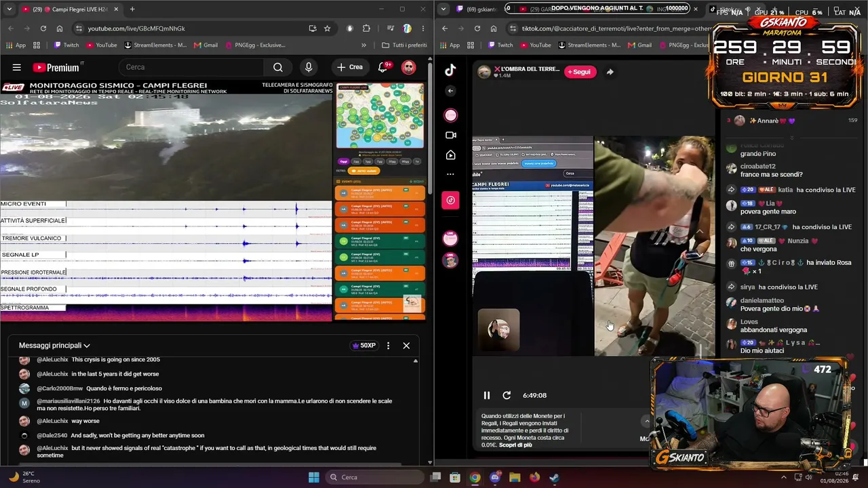The height and width of the screenshot is (488, 868).
Task: View site information for tiktok.com
Action: (513, 28)
